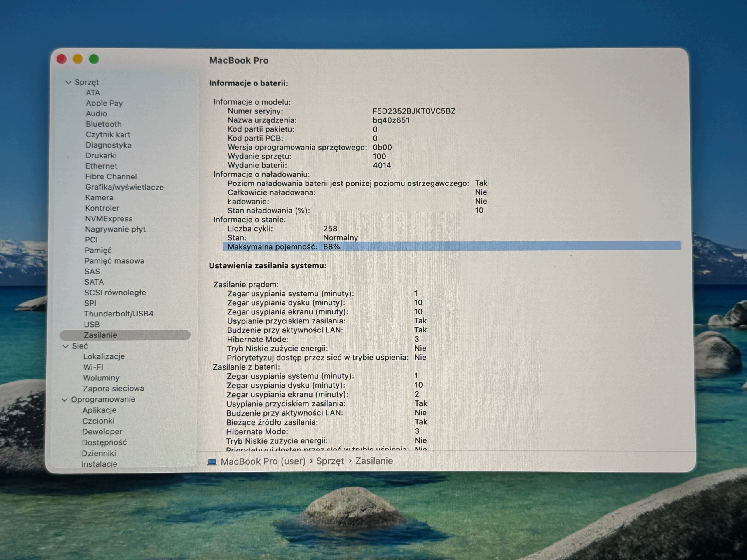Viewport: 747px width, 560px height.
Task: Minimize window with the yellow button
Action: coord(78,60)
